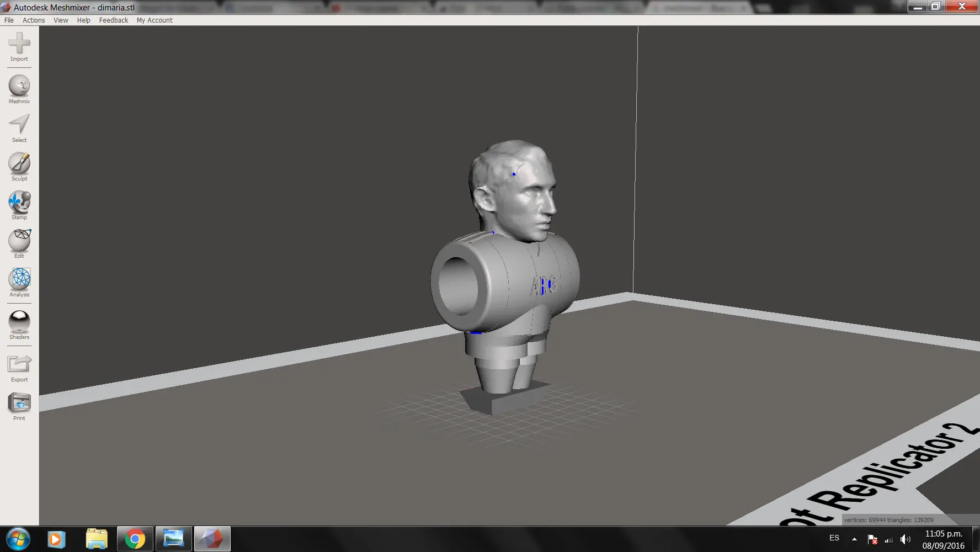Click the Export icon
The image size is (980, 552).
point(19,364)
